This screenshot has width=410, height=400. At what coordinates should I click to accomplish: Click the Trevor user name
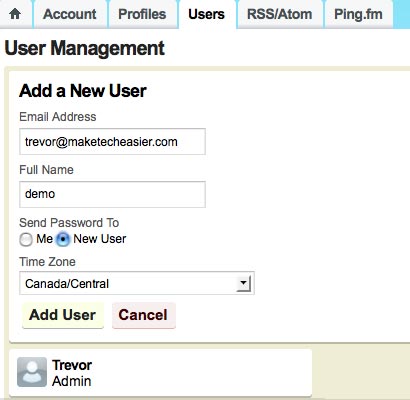[x=72, y=365]
